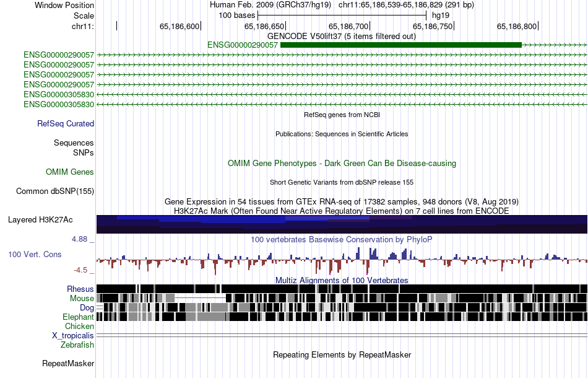Select the Elephant alignment label

coord(78,317)
